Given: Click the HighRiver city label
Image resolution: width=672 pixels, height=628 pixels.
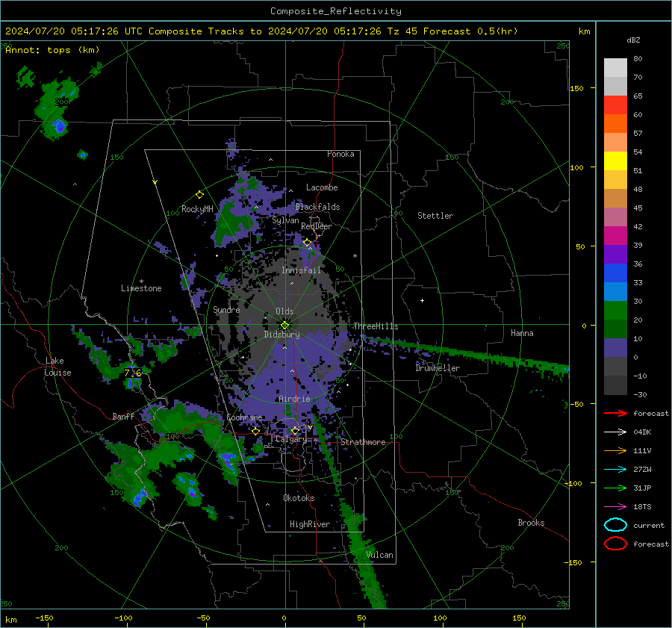Looking at the screenshot, I should coord(310,524).
